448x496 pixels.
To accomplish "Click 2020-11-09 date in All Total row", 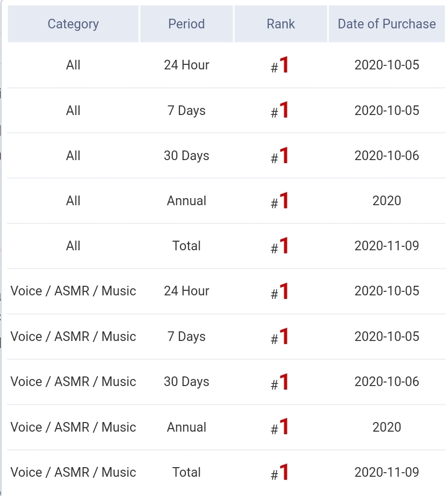I will tap(387, 246).
